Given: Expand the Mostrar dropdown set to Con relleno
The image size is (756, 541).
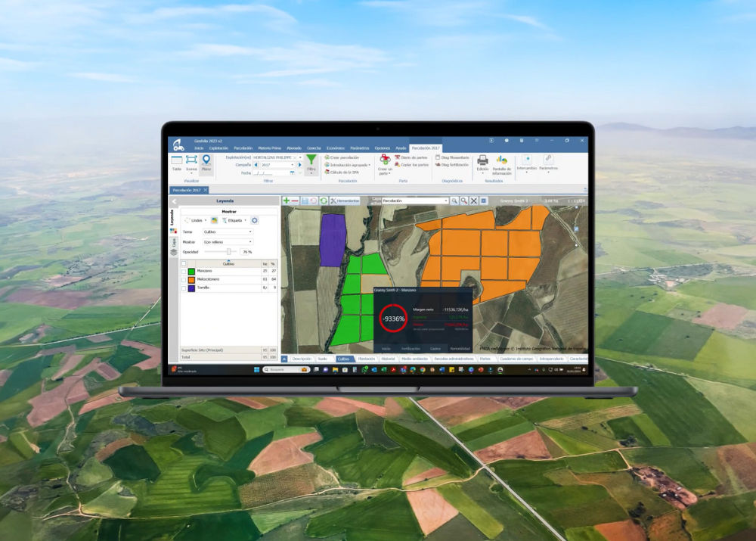Looking at the screenshot, I should pos(228,242).
